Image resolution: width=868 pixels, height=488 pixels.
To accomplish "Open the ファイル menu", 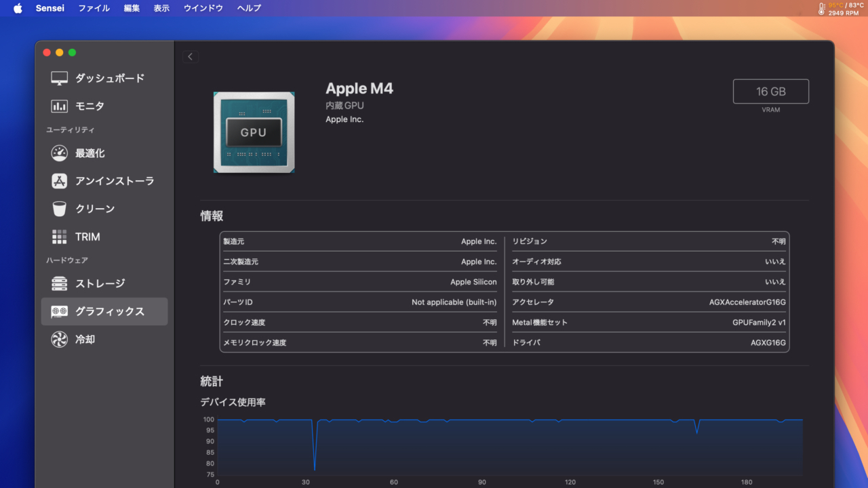I will (94, 8).
